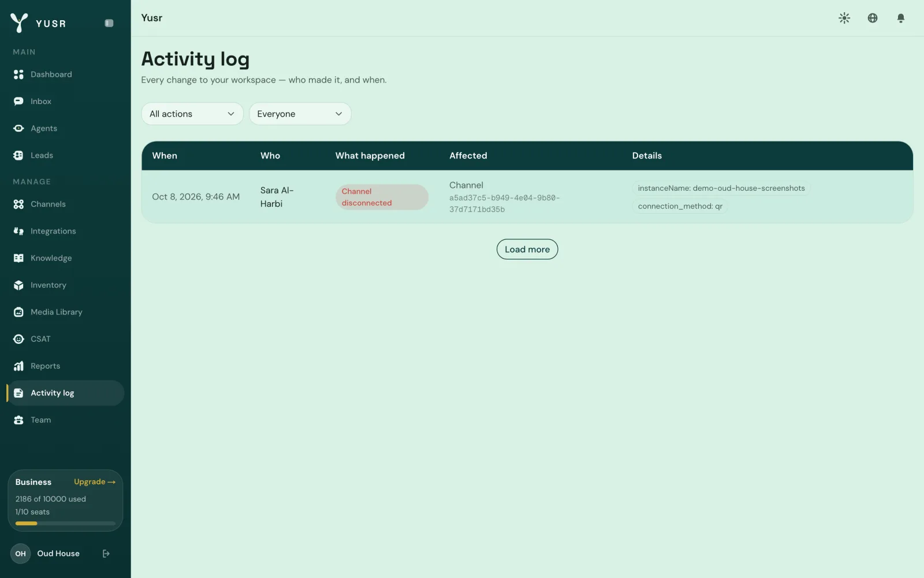
Task: Open the All actions filter dropdown
Action: click(192, 114)
